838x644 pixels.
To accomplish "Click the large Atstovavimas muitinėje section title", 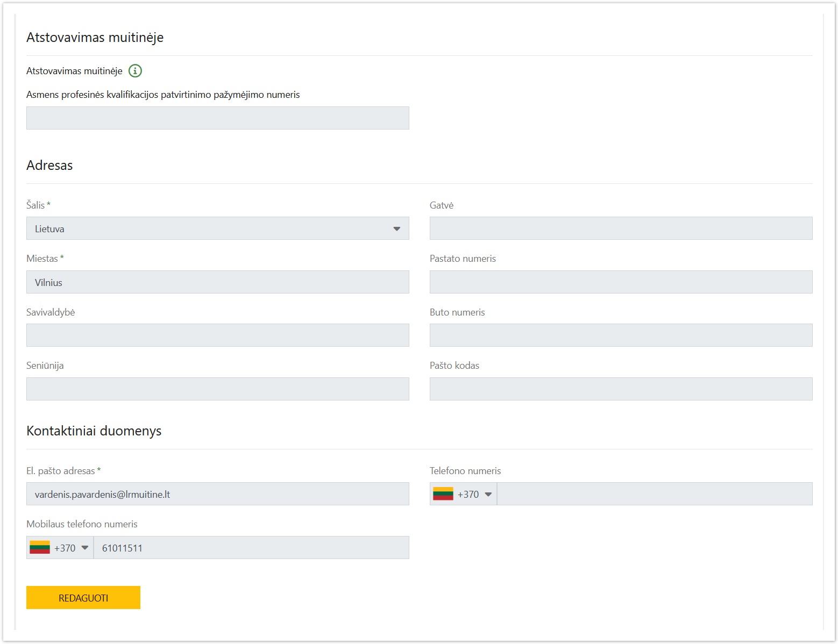I will [95, 38].
